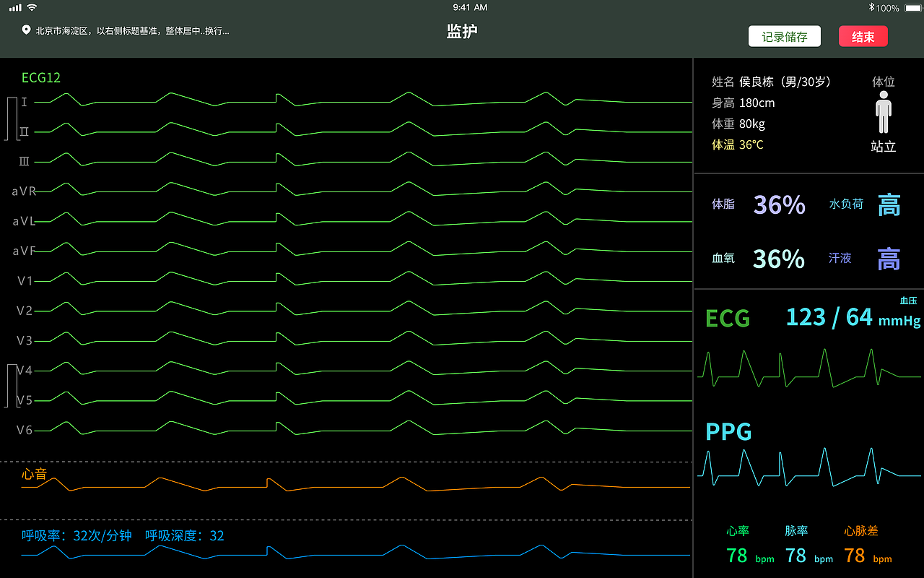Click the 脉率 label
The image size is (924, 578).
[x=796, y=531]
